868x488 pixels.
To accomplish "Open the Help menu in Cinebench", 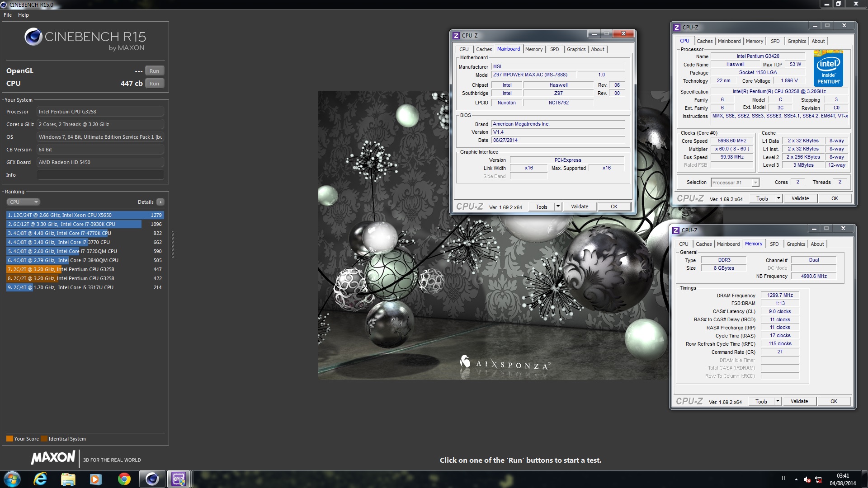I will tap(24, 15).
